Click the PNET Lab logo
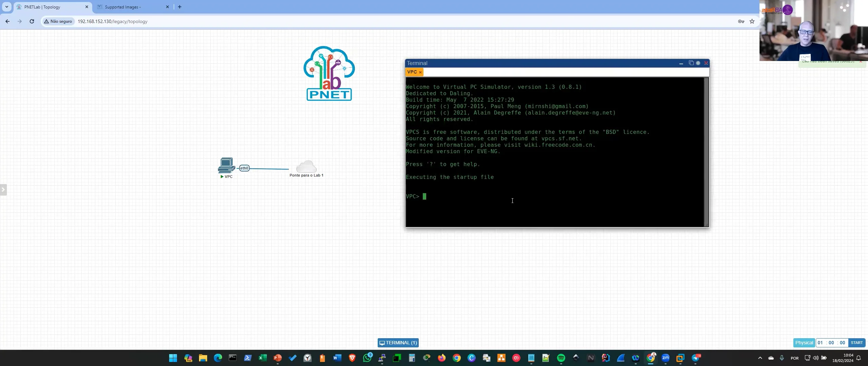Image resolution: width=868 pixels, height=366 pixels. coord(329,74)
